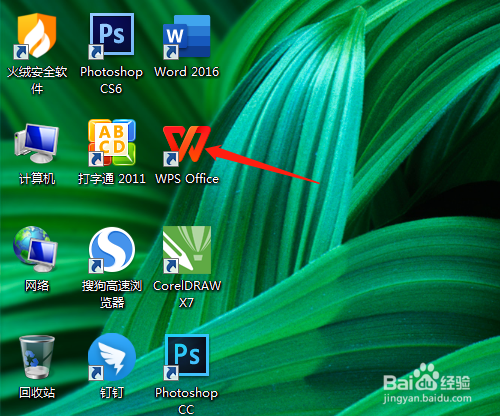Select the Photoshop CS6 desktop icon
The width and height of the screenshot is (500, 416).
pyautogui.click(x=111, y=36)
